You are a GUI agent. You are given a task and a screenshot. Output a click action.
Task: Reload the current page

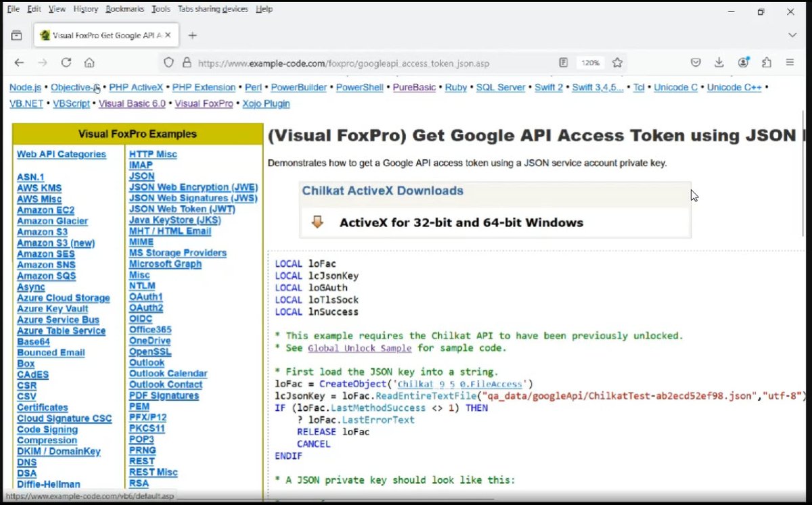(66, 62)
